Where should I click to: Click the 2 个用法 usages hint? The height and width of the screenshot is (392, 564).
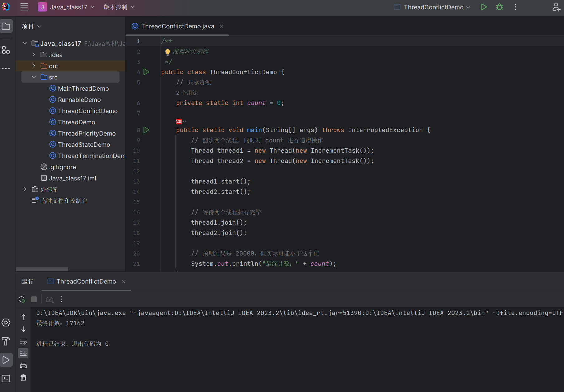pyautogui.click(x=187, y=93)
